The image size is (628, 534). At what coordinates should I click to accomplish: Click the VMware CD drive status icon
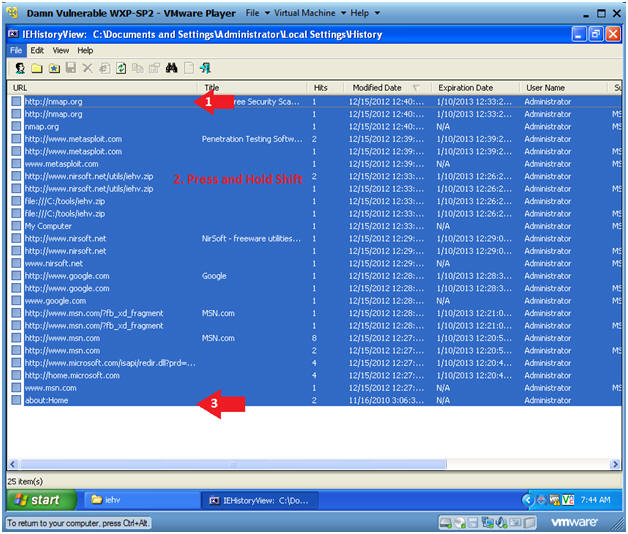point(459,522)
